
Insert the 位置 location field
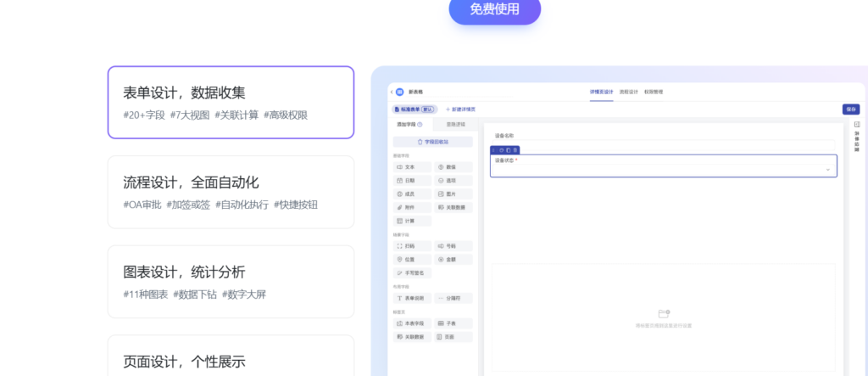412,259
